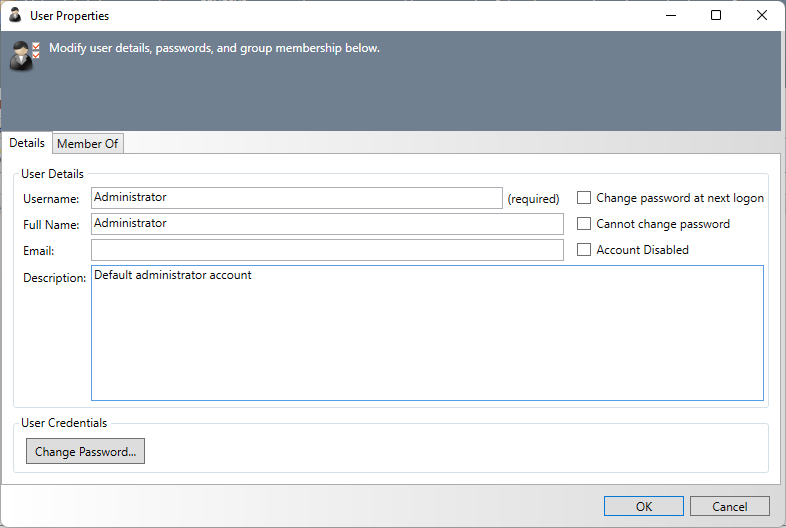
Task: Open the Member Of tab
Action: point(88,144)
